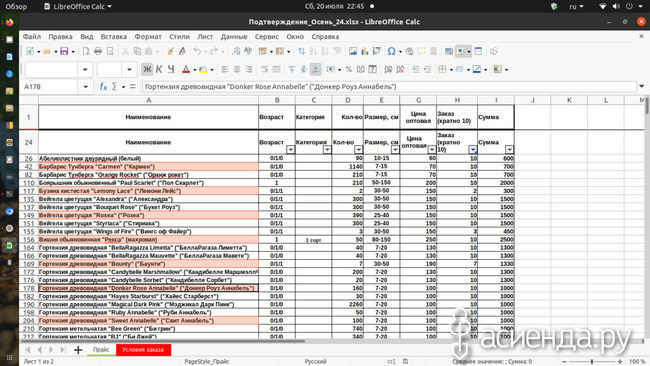Viewport: 650px width, 366px height.
Task: Open Find and Replace
Action: click(236, 51)
